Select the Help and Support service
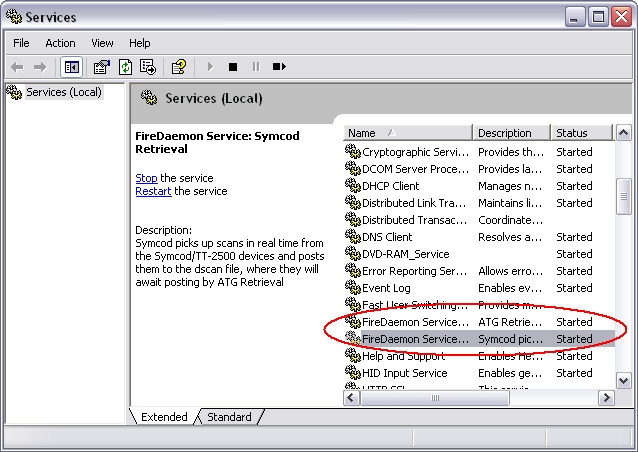Viewport: 638px width, 452px height. point(479,356)
